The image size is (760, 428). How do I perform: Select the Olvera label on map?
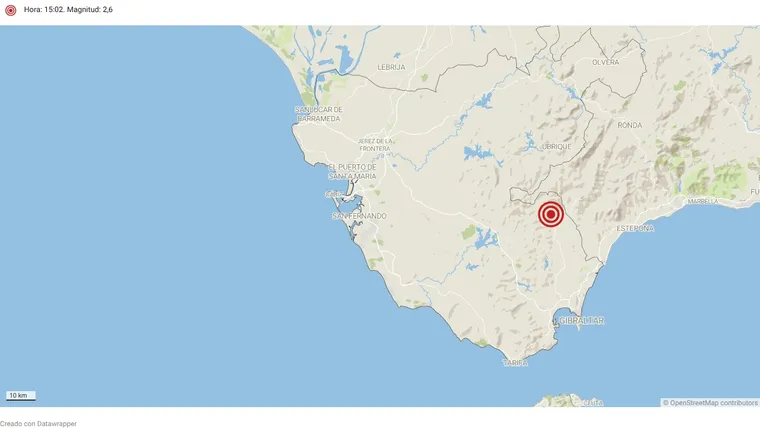point(605,62)
